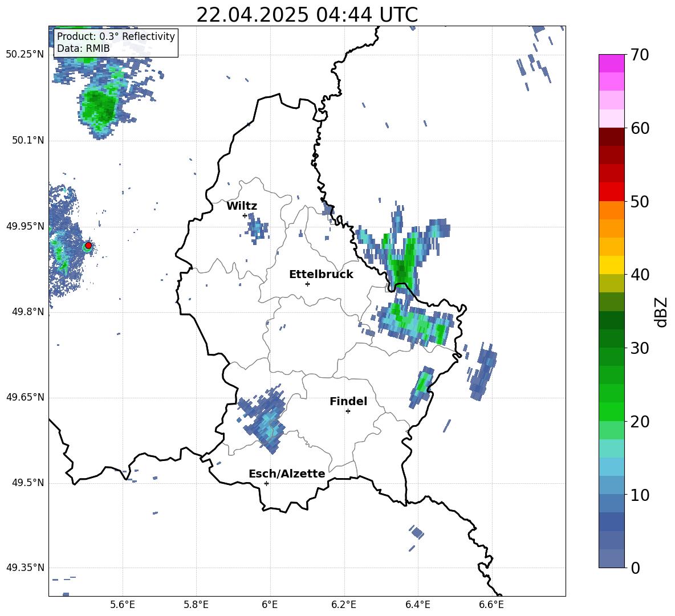Click the 0 value on the colorbar
The image size is (675, 616).
[x=635, y=568]
